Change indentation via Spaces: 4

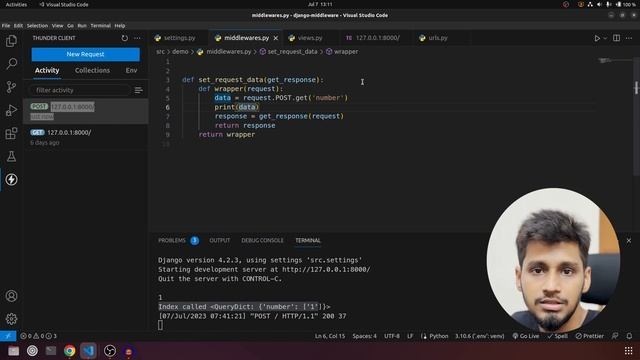pyautogui.click(x=364, y=336)
